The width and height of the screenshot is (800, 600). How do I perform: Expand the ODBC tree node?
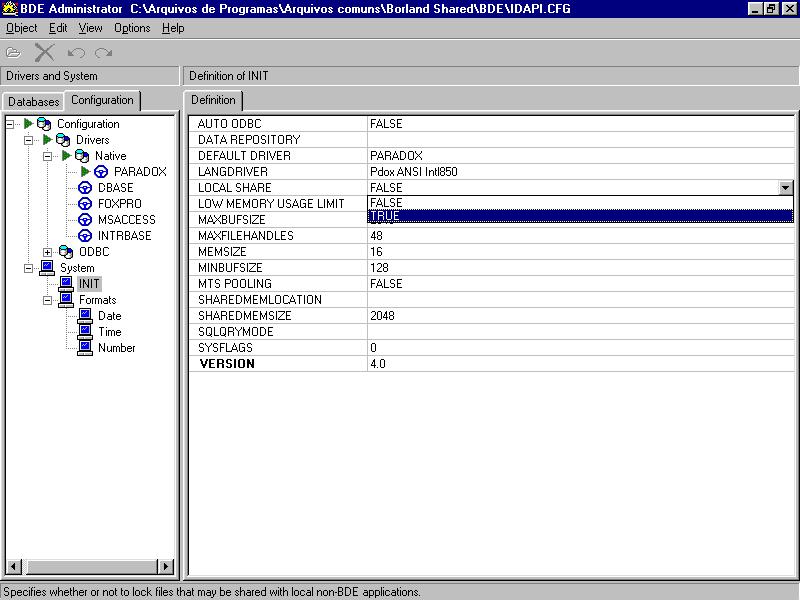click(x=47, y=252)
